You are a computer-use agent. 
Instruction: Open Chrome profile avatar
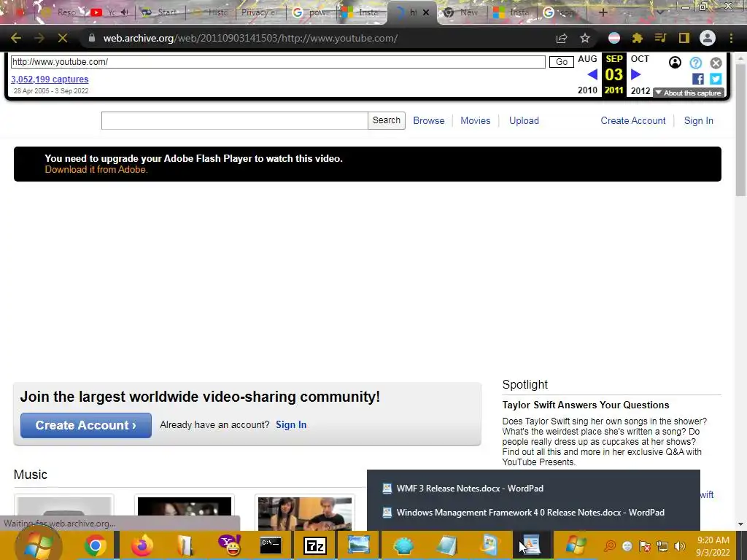708,38
